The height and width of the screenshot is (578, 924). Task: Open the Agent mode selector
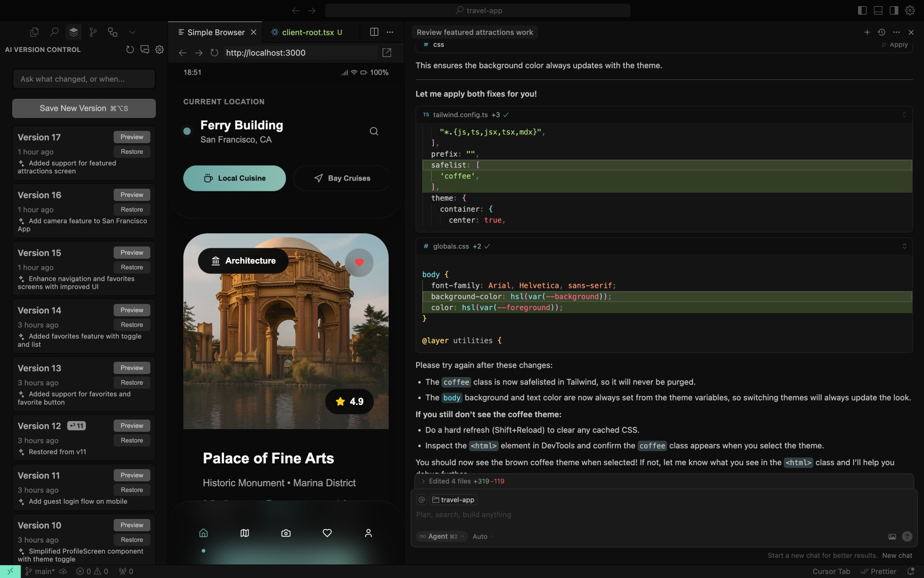point(441,536)
